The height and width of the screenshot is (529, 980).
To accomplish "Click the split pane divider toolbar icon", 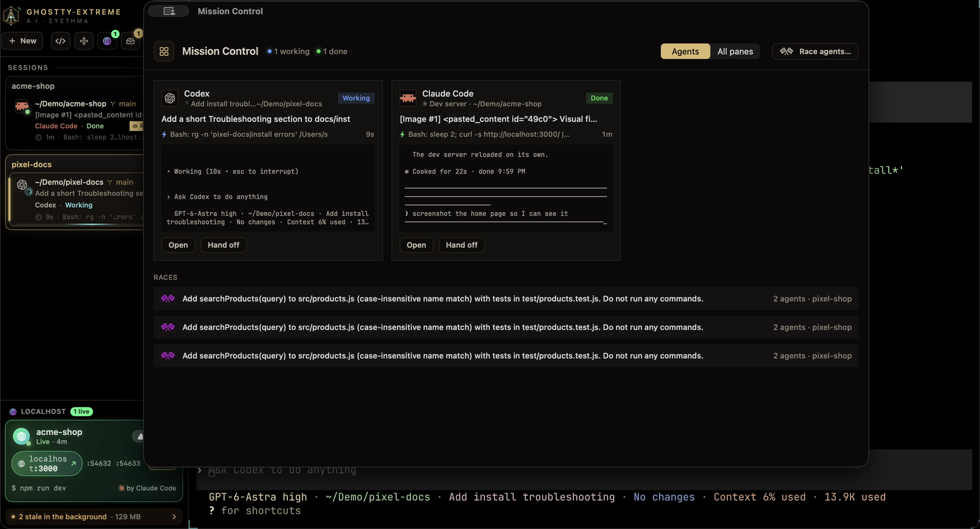I will 84,41.
